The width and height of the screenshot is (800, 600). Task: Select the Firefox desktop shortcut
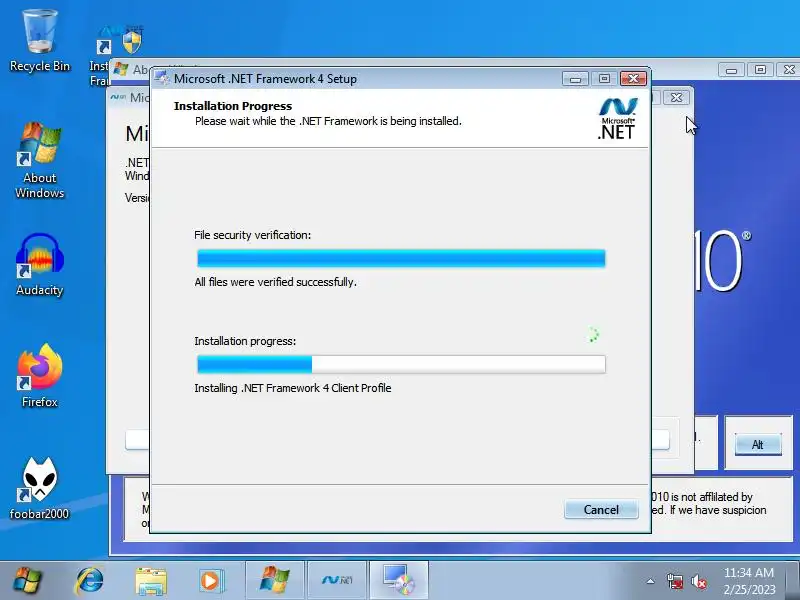40,377
